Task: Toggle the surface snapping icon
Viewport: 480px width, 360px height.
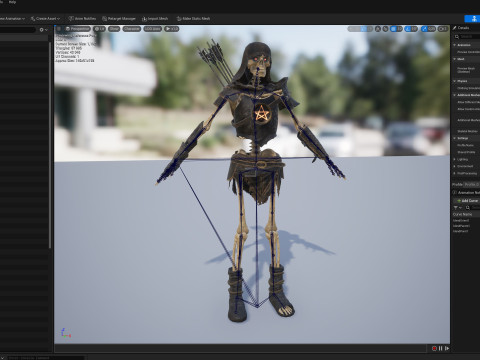Action: point(386,29)
